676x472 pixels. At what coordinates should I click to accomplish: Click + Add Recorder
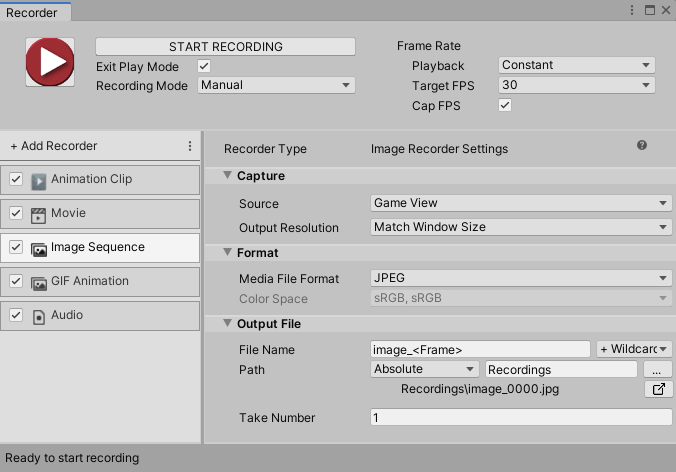[x=54, y=146]
